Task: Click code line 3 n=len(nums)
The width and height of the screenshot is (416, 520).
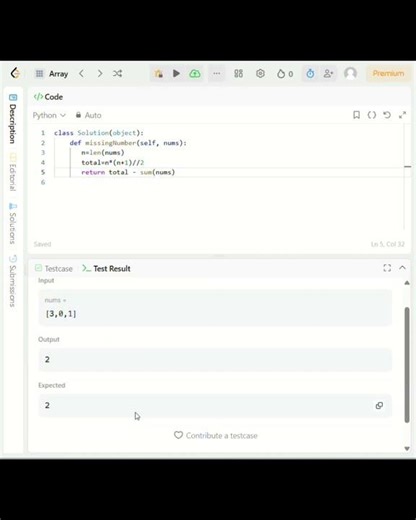Action: pyautogui.click(x=103, y=153)
